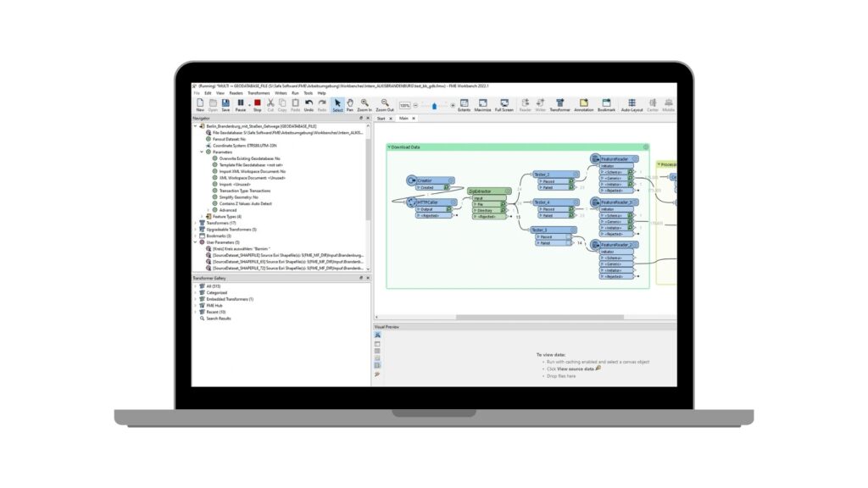Add a Transformer from toolbar
Viewport: 868px width, 488px height.
559,104
